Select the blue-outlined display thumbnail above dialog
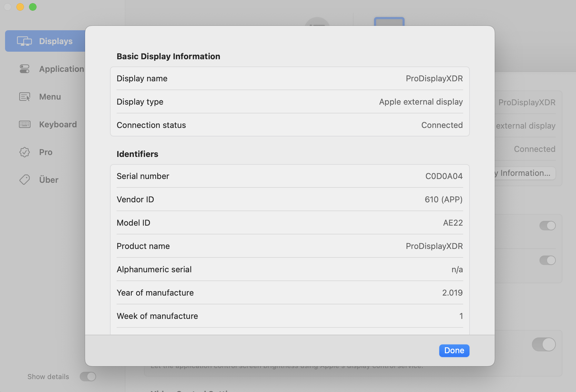 click(x=389, y=22)
